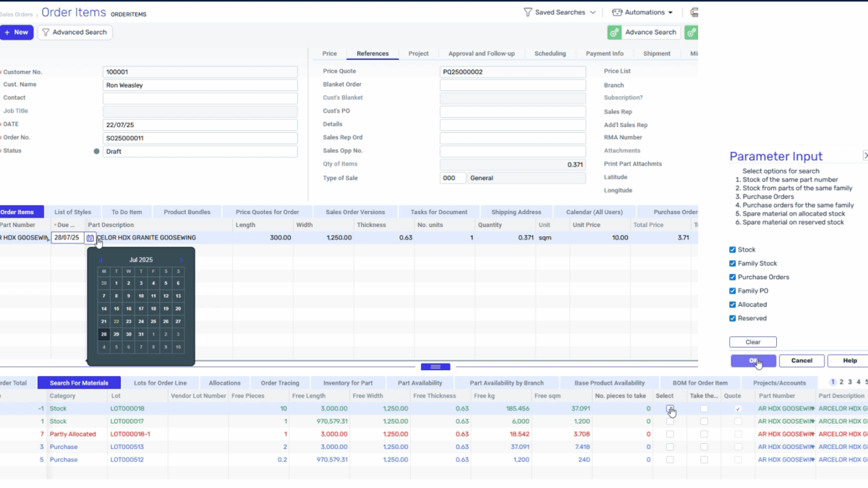Click the Clear button in Parameter Input
Image resolution: width=868 pixels, height=488 pixels.
752,343
